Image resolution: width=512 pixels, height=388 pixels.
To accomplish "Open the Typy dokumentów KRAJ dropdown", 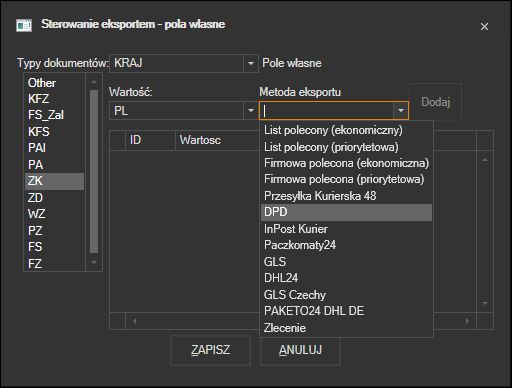I will pos(251,63).
